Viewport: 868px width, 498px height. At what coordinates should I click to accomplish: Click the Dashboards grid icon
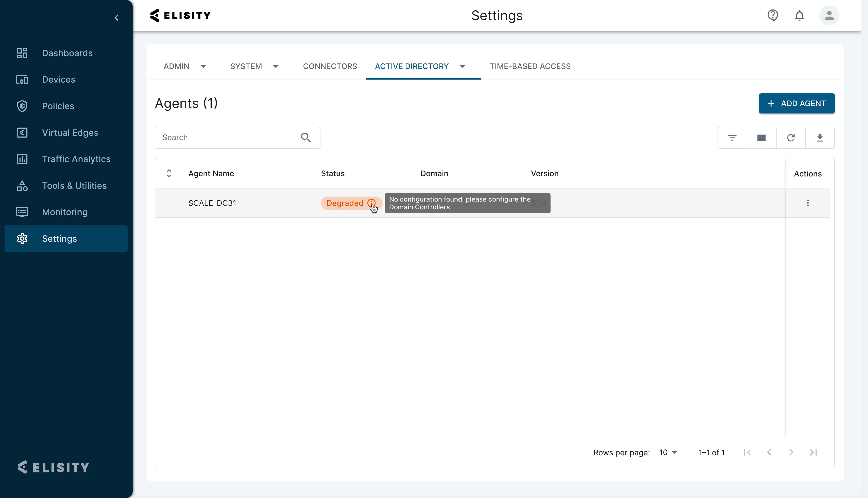[x=22, y=53]
